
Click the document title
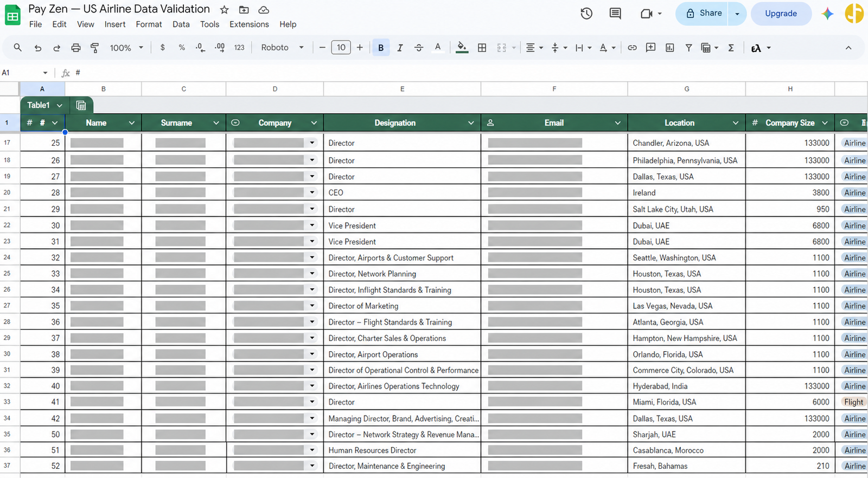click(119, 9)
